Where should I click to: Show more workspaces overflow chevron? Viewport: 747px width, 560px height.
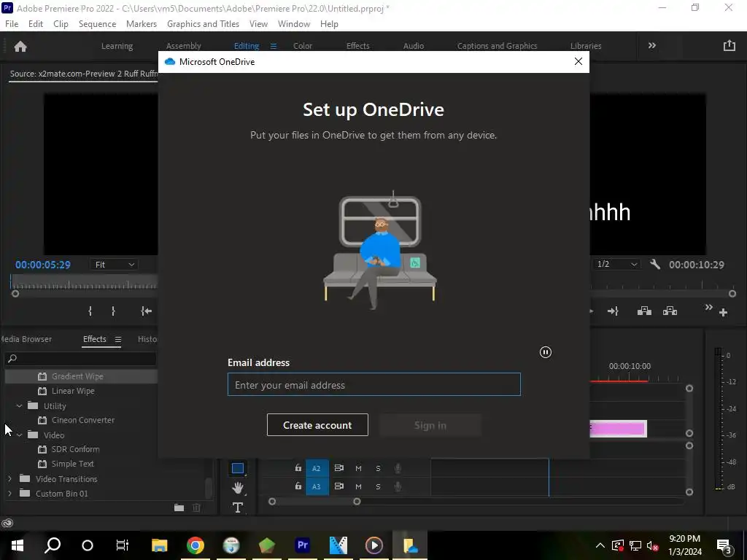pyautogui.click(x=651, y=46)
